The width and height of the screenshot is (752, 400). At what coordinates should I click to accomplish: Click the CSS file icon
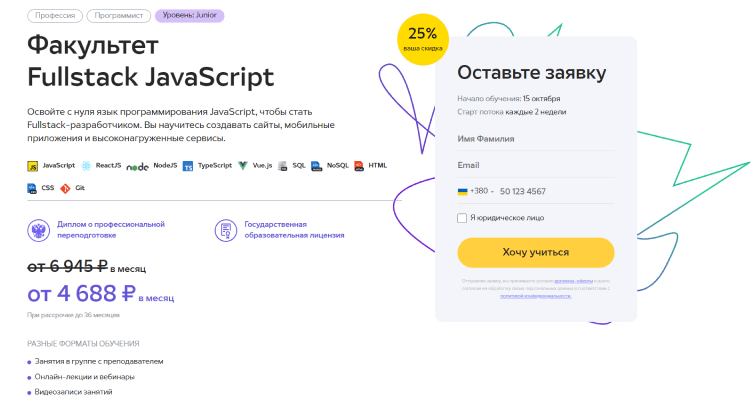point(32,188)
